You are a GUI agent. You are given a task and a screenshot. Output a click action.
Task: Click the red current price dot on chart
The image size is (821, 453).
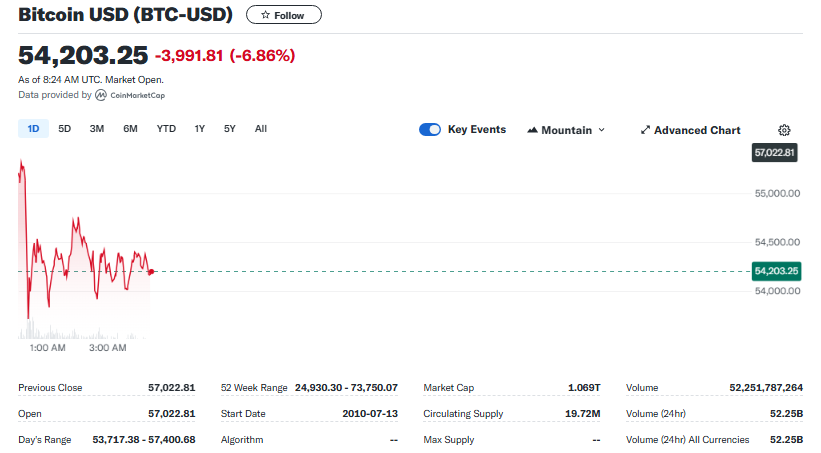(x=151, y=272)
